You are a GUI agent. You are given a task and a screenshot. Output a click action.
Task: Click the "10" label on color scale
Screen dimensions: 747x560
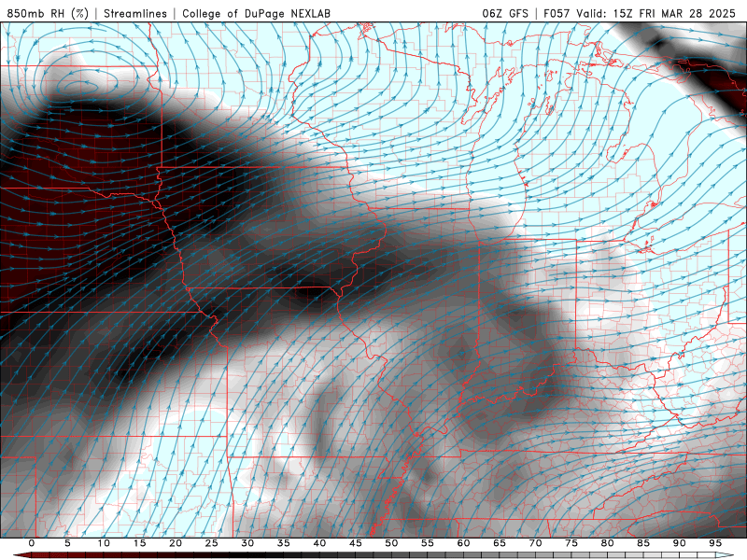(104, 543)
